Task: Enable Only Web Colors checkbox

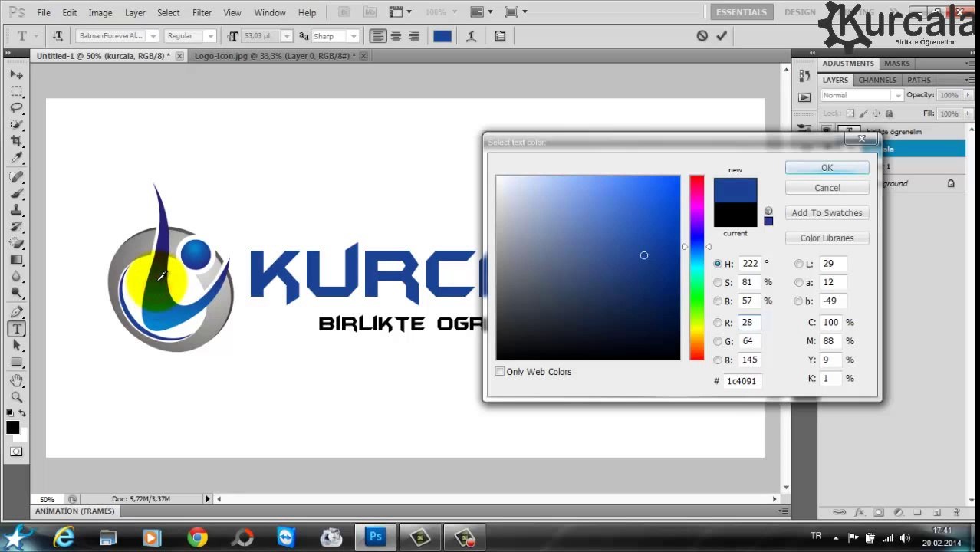Action: pyautogui.click(x=500, y=372)
